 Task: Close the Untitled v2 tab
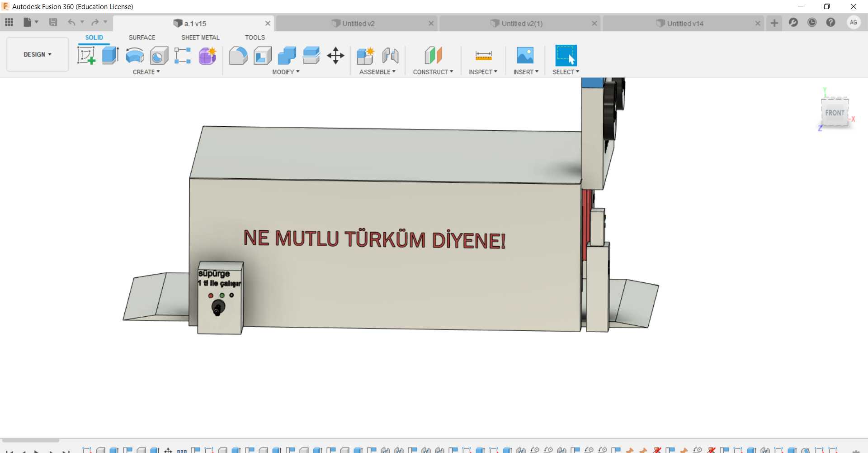click(431, 24)
